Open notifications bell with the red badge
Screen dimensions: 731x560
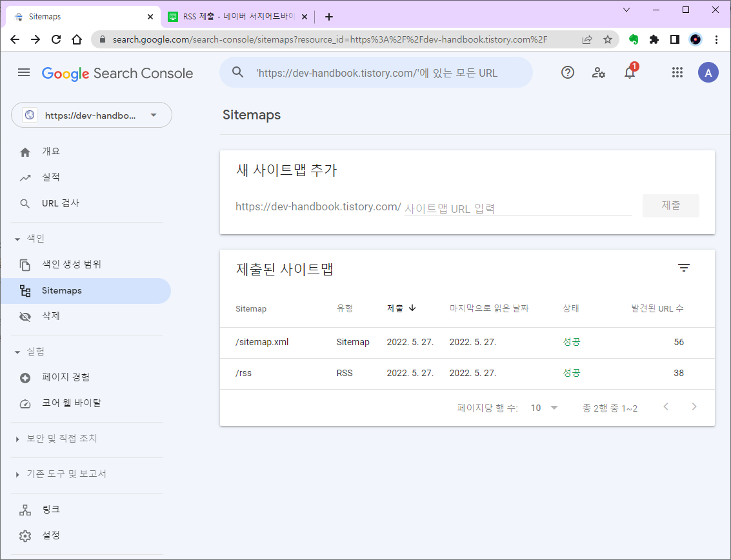coord(629,72)
